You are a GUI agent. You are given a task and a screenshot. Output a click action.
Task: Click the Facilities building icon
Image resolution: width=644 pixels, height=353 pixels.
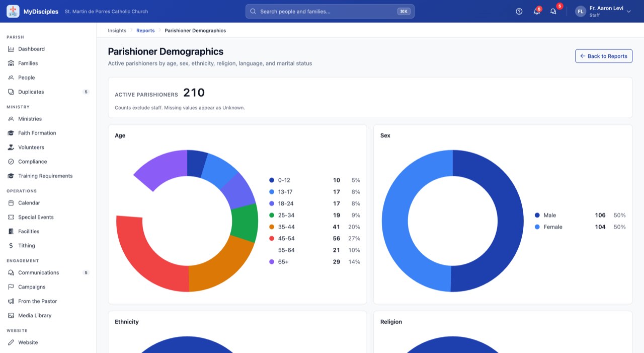coord(11,231)
